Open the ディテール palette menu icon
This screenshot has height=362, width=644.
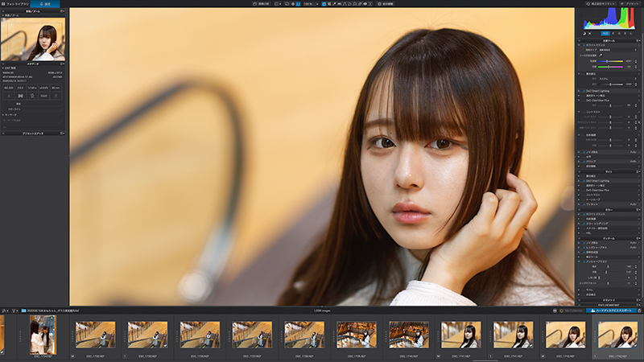(638, 238)
